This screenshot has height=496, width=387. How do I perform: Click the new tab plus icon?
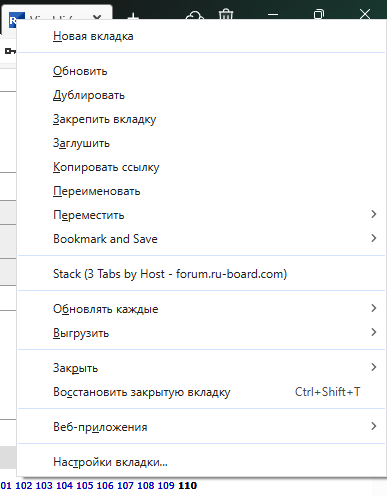pyautogui.click(x=133, y=15)
